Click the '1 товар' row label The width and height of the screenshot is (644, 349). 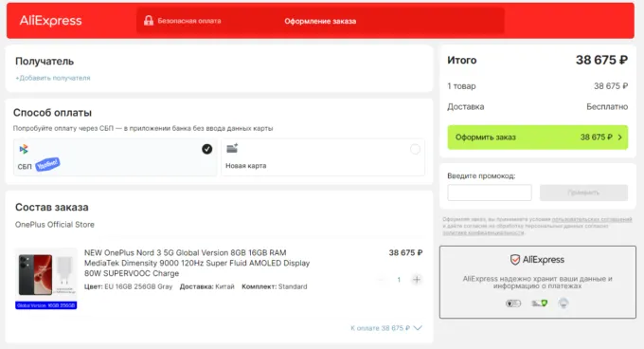[461, 86]
